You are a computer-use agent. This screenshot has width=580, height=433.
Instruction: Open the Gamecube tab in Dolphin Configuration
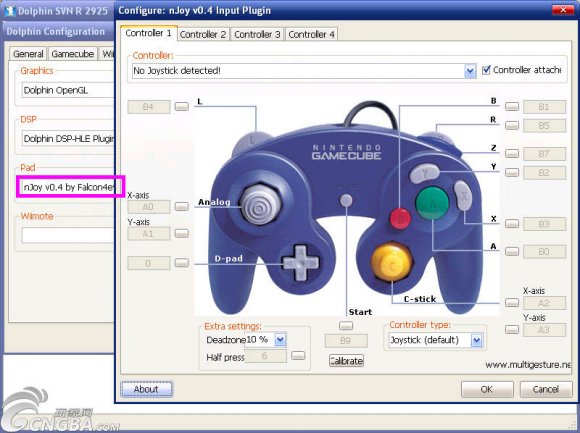point(72,54)
